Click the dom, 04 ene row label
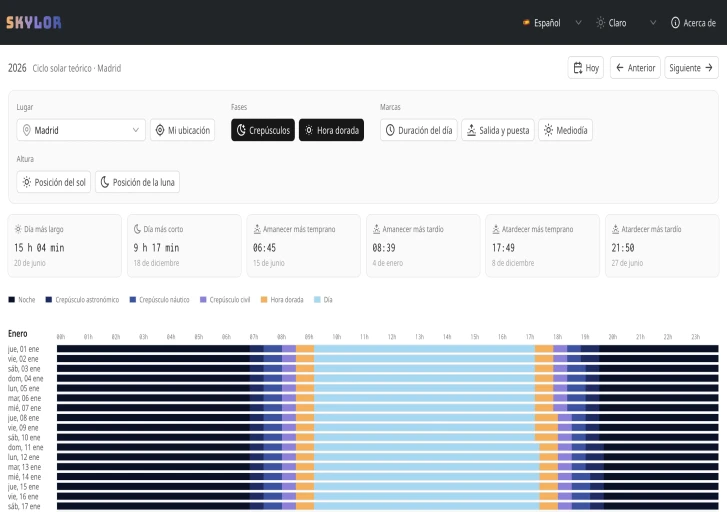This screenshot has width=727, height=512. 26,379
